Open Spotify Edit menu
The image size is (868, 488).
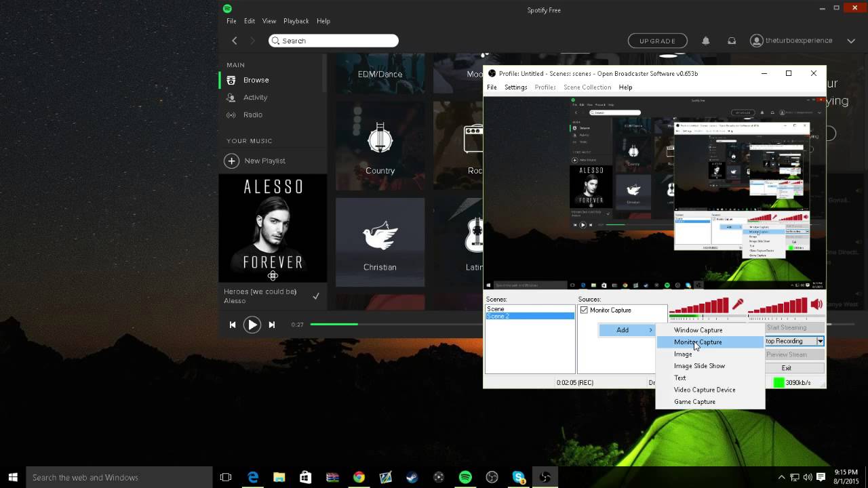tap(250, 21)
